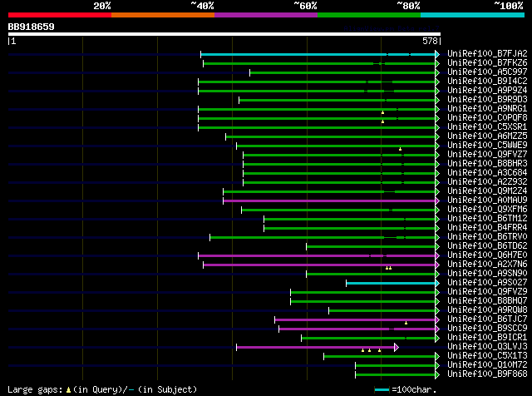This screenshot has width=532, height=396.
Task: Click the UniRef100_B9R9D3 label
Action: point(487,100)
